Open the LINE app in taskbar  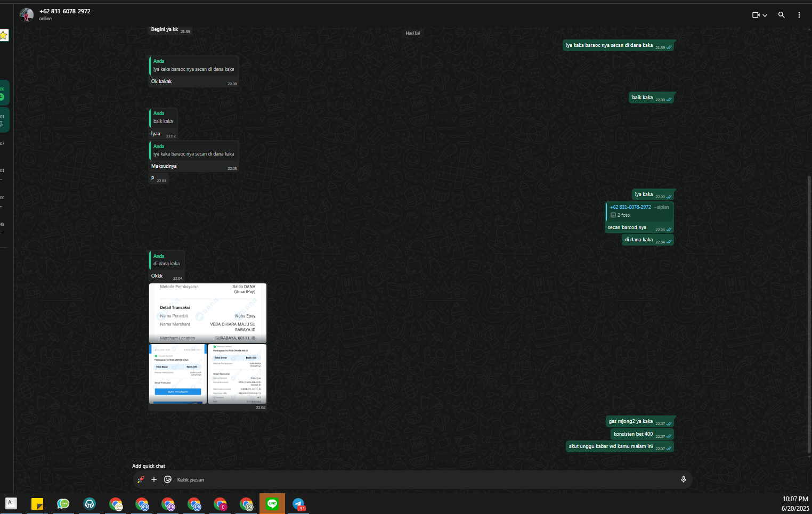(x=272, y=504)
